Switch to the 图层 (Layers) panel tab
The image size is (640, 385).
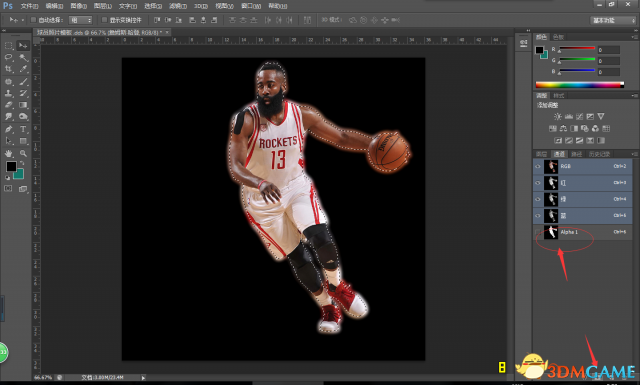(541, 154)
